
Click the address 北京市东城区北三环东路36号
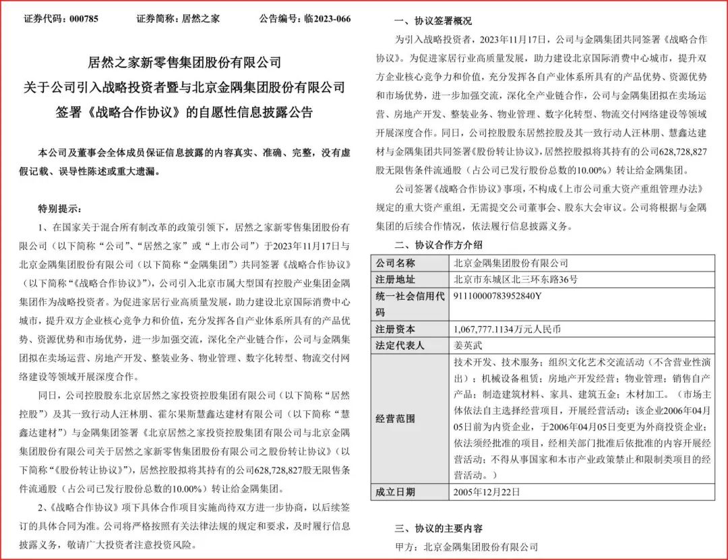516,279
